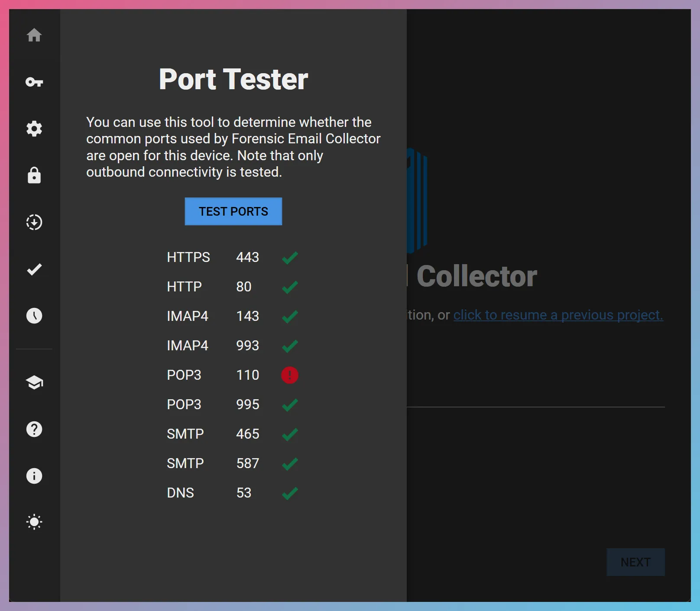Image resolution: width=700 pixels, height=611 pixels.
Task: Toggle the theme with the brightness sun icon
Action: [x=34, y=522]
